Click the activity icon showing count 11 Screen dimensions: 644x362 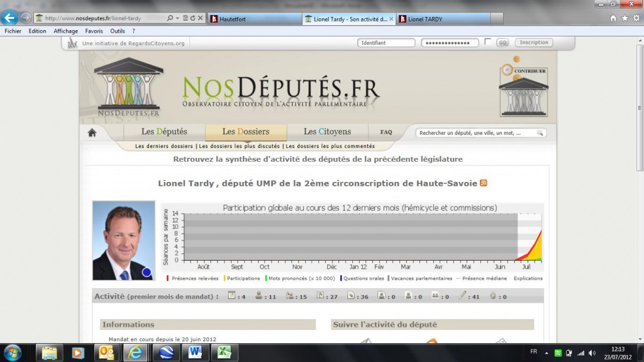click(258, 295)
